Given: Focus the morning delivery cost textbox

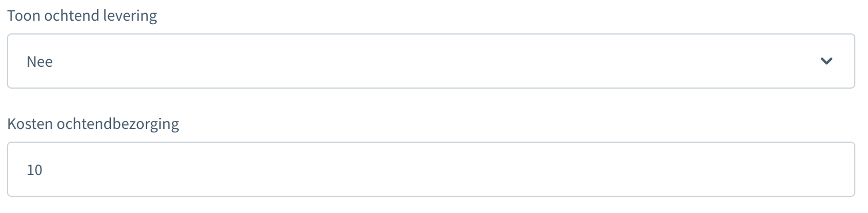Looking at the screenshot, I should tap(431, 169).
